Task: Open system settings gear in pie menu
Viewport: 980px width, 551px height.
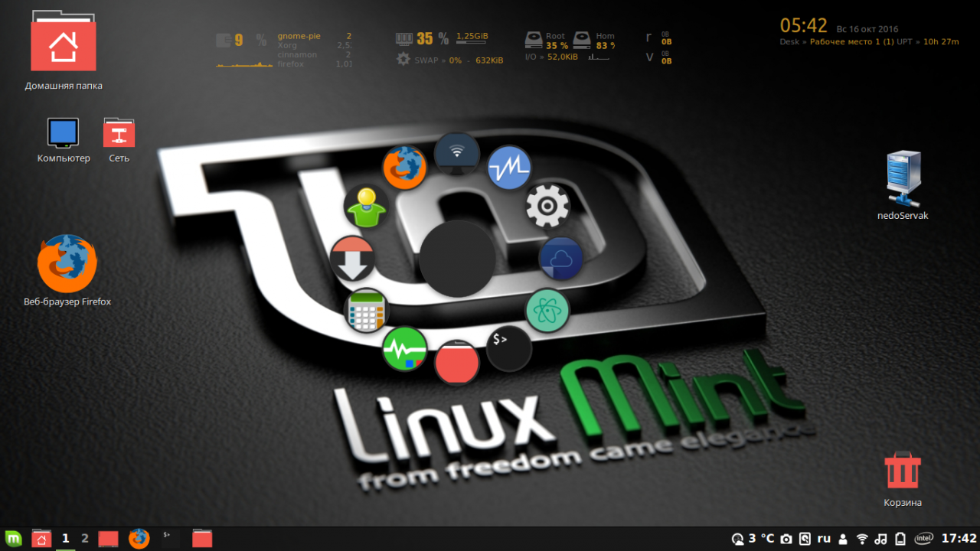Action: (547, 205)
